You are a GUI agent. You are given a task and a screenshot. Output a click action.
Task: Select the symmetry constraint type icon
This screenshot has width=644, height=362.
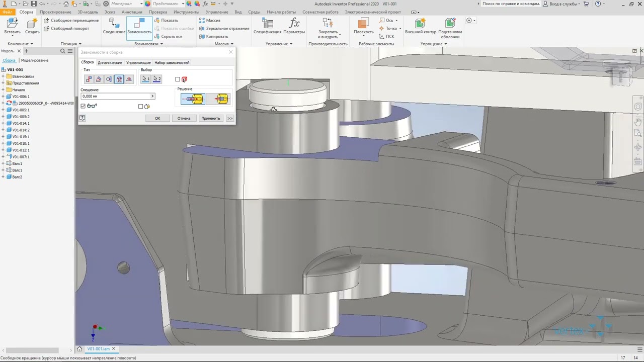(129, 79)
